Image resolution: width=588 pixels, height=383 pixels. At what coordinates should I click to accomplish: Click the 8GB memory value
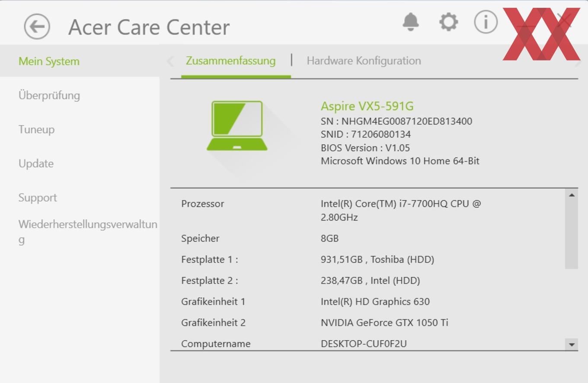click(x=329, y=238)
